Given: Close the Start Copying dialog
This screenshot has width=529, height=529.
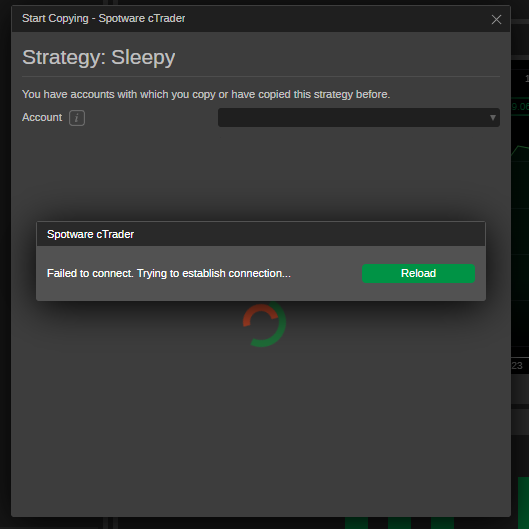Looking at the screenshot, I should (496, 20).
